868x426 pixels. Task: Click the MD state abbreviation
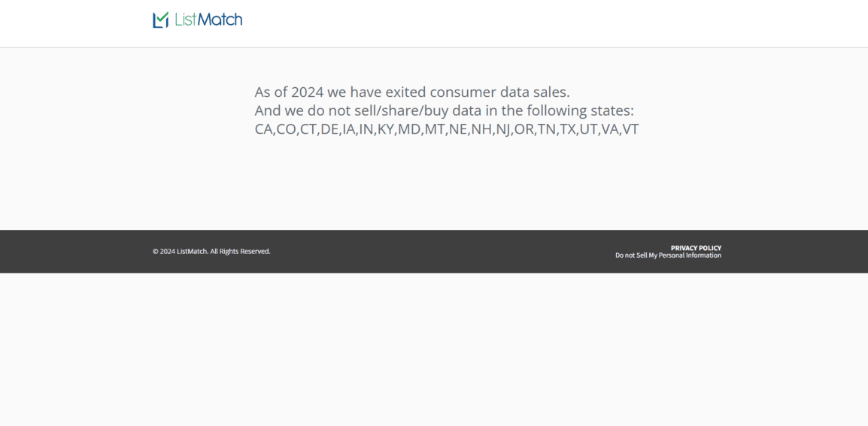click(409, 129)
